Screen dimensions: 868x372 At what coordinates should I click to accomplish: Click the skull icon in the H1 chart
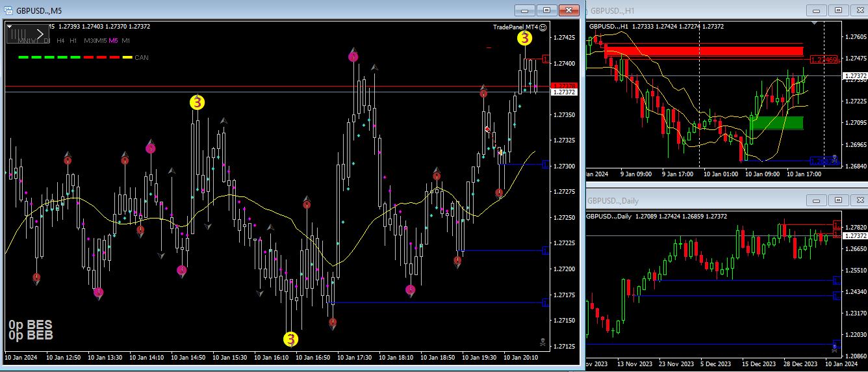835,158
